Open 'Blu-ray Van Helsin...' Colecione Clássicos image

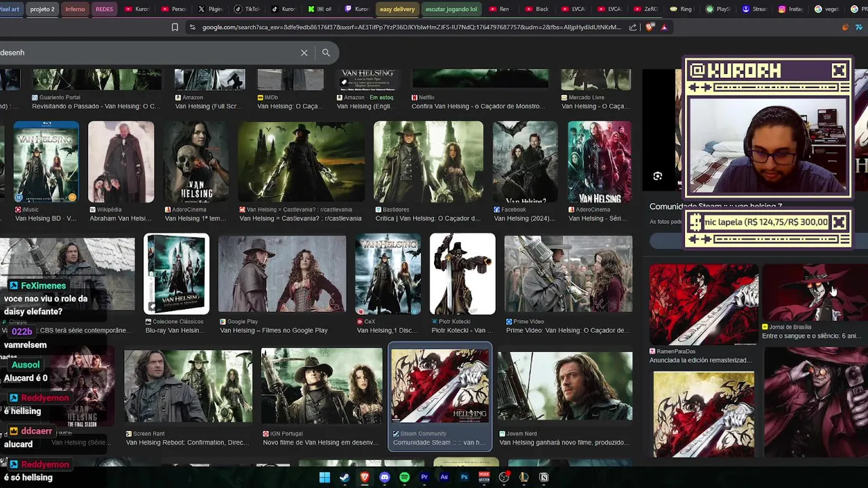[x=177, y=274]
